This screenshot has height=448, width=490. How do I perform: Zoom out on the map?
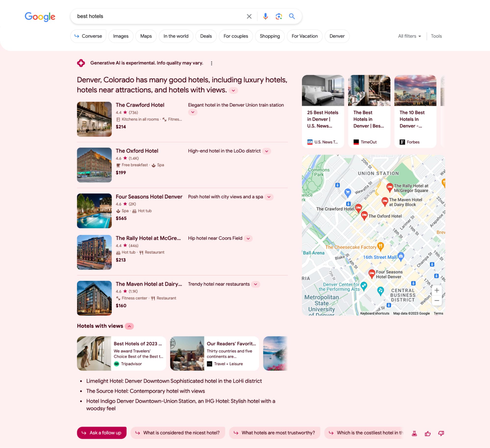pyautogui.click(x=437, y=301)
